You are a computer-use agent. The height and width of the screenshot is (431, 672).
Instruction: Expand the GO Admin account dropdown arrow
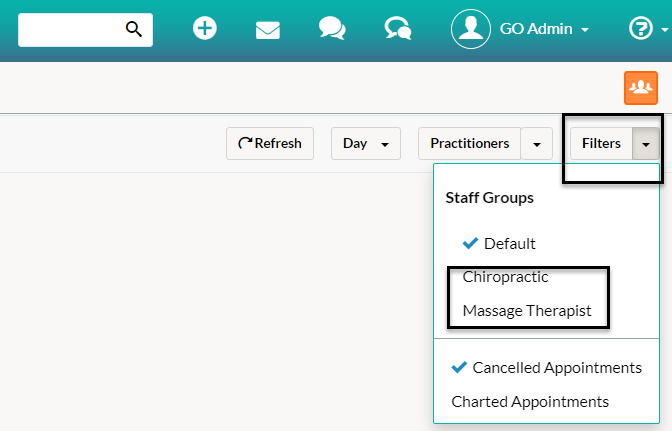click(x=585, y=30)
